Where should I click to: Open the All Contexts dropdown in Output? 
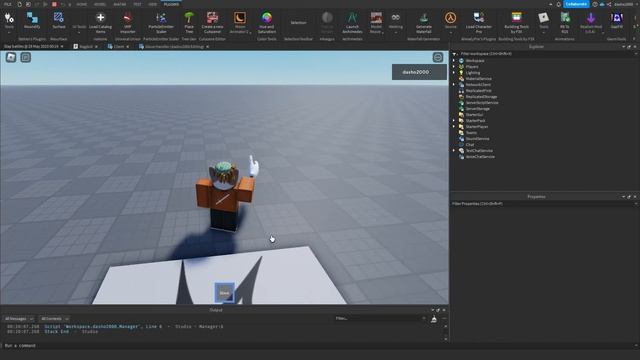tap(54, 319)
